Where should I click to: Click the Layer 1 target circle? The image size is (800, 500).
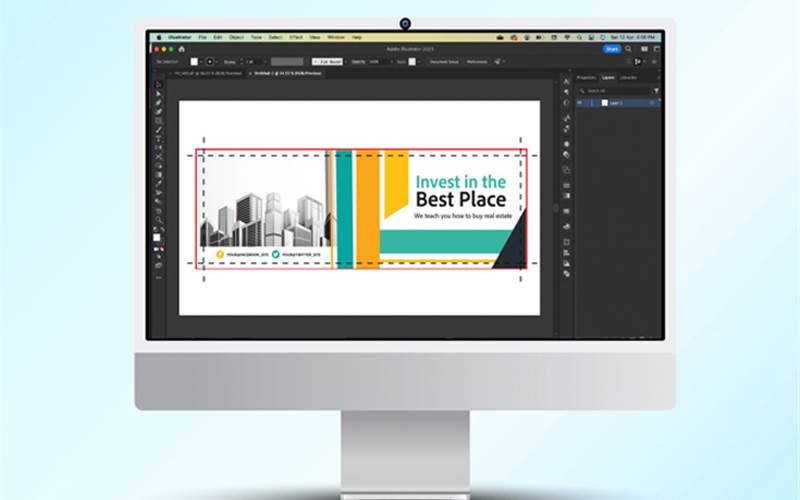tap(654, 103)
